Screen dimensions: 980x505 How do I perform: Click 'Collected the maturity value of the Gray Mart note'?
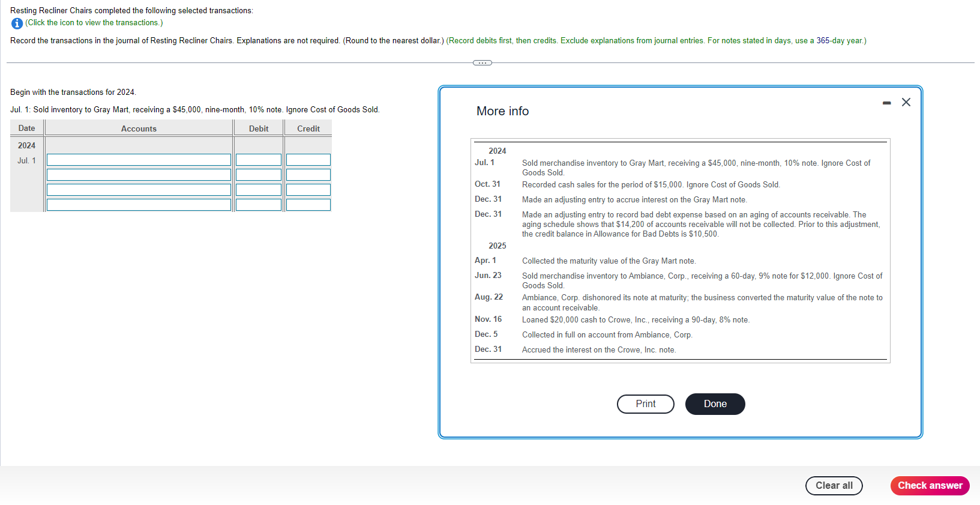(609, 261)
